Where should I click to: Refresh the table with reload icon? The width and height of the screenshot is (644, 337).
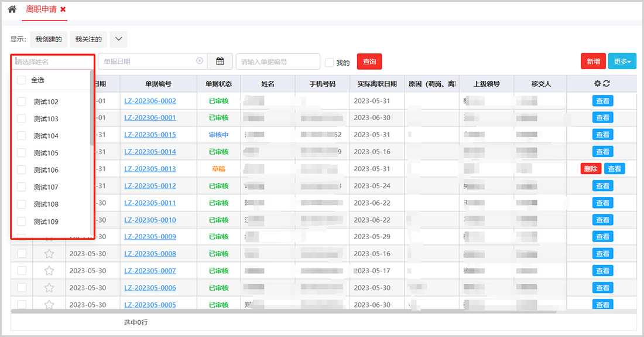[x=607, y=84]
